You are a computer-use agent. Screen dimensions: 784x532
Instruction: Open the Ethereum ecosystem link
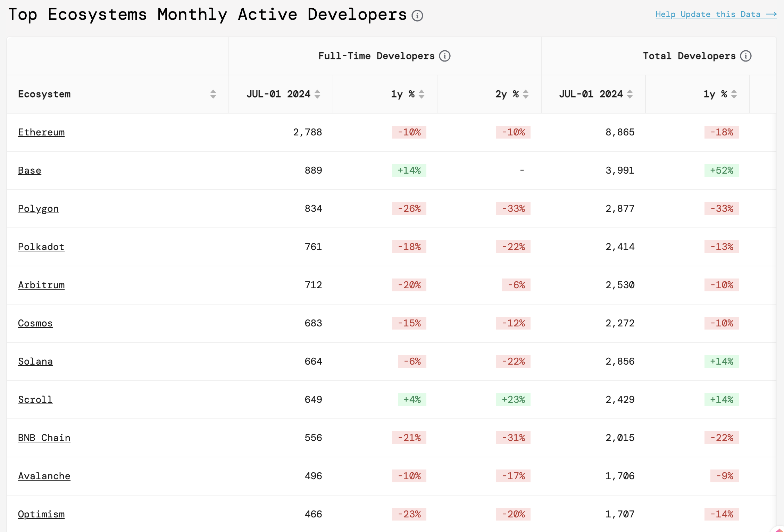pos(41,132)
